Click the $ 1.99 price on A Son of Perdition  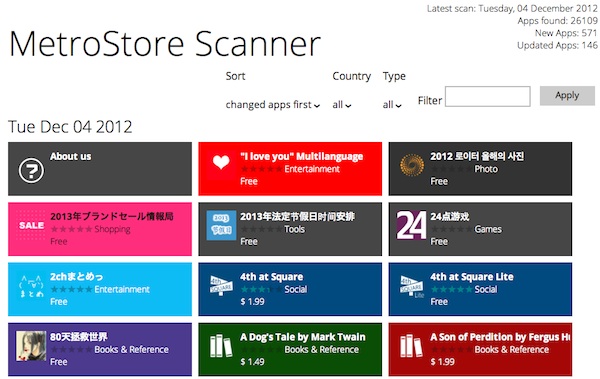(x=442, y=362)
